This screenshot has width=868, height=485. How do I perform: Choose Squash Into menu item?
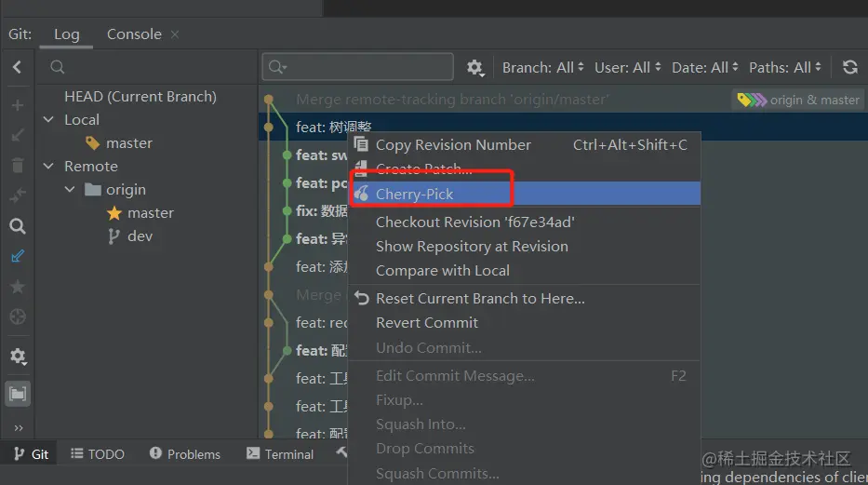[x=524, y=424]
